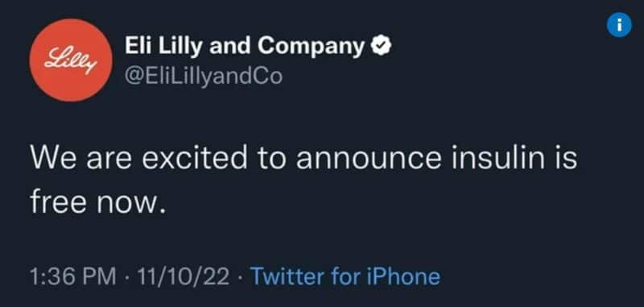Screen dimensions: 644x307
Task: Click the word Company in display name
Action: (x=311, y=48)
